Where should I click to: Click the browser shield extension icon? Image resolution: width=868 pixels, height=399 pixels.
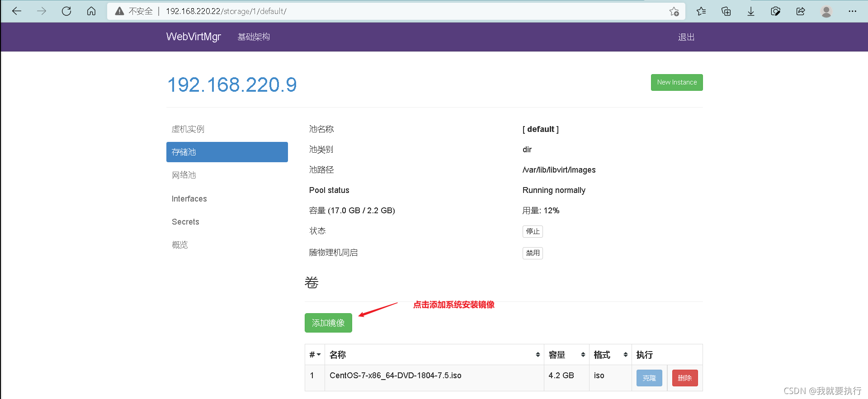pos(776,11)
